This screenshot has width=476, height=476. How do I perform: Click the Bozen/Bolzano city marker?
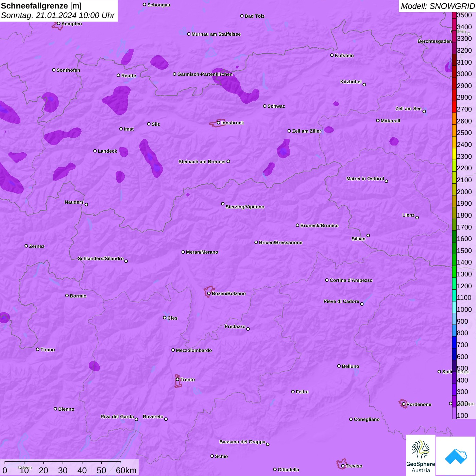(209, 293)
